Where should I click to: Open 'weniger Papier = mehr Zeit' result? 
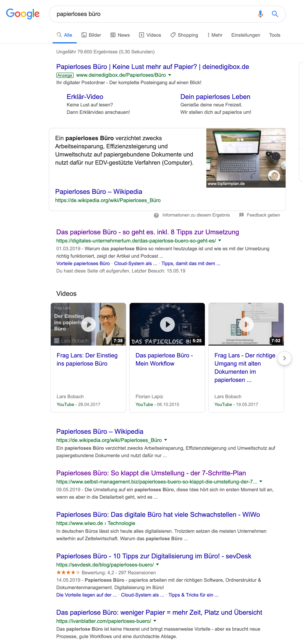(159, 612)
